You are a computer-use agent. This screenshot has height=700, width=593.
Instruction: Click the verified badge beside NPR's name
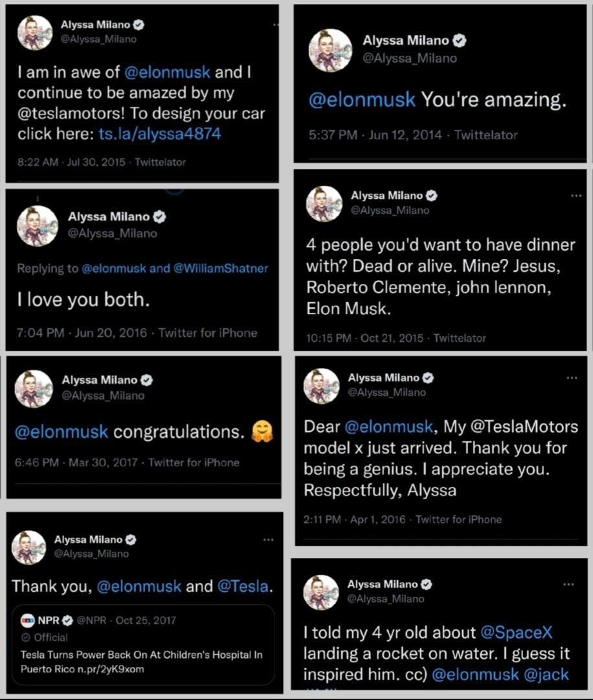pyautogui.click(x=66, y=620)
